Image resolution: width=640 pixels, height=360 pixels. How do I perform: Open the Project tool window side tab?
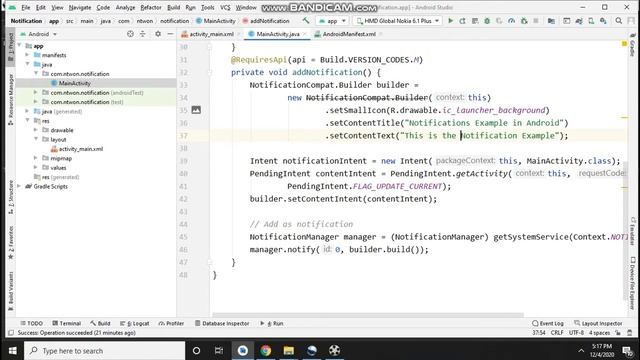11,46
